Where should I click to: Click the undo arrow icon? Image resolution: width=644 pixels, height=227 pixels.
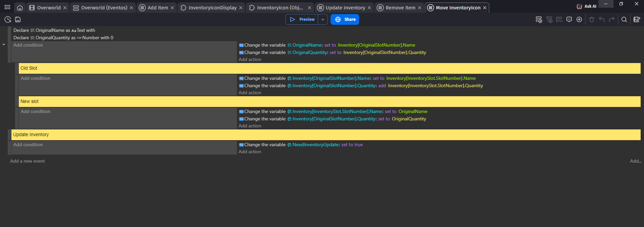[x=602, y=19]
